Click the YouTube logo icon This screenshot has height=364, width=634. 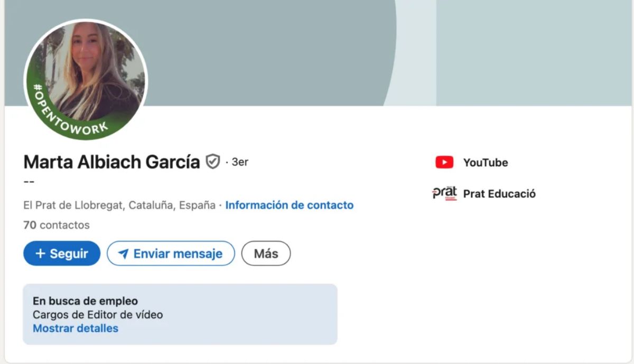pos(444,163)
